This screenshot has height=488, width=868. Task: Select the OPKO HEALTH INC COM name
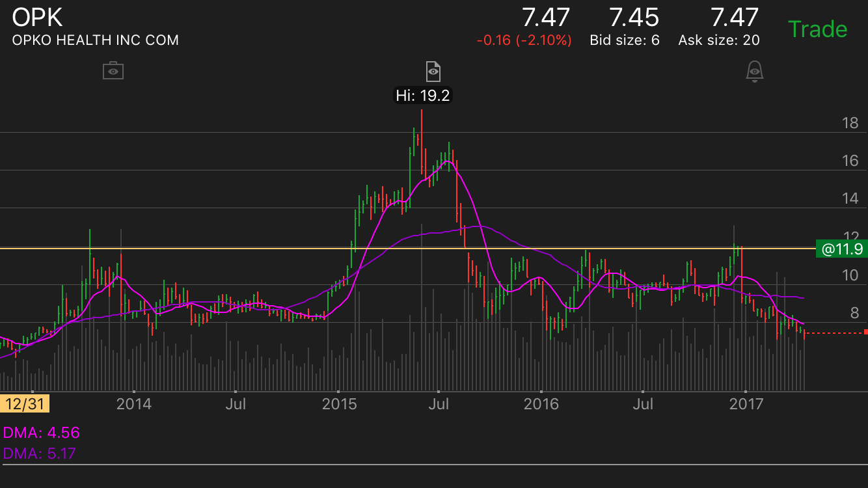pos(96,40)
